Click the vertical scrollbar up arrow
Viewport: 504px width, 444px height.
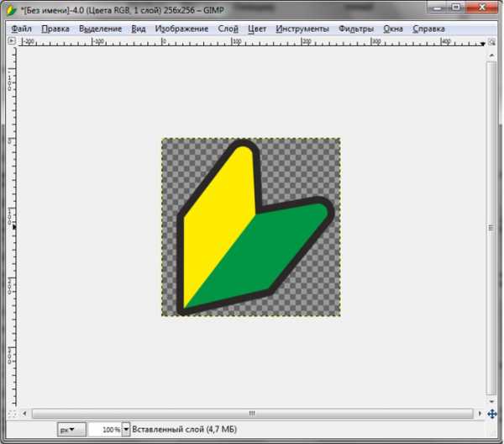[491, 55]
